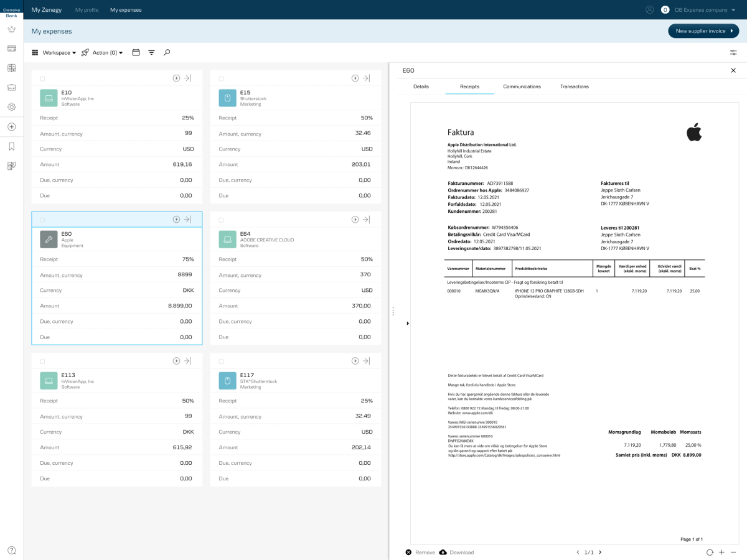The image size is (747, 560).
Task: Open the Communications tab
Action: pyautogui.click(x=522, y=86)
